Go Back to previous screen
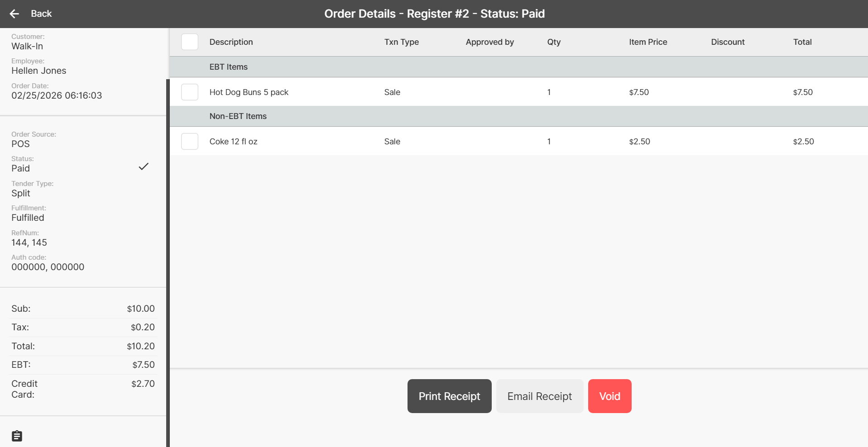This screenshot has height=447, width=868. [41, 14]
